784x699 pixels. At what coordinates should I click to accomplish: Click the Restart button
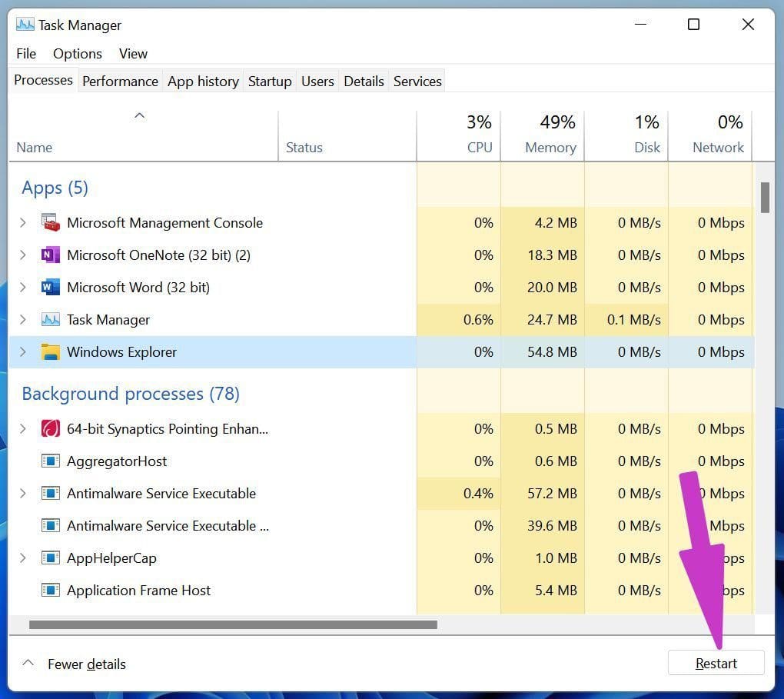tap(716, 662)
